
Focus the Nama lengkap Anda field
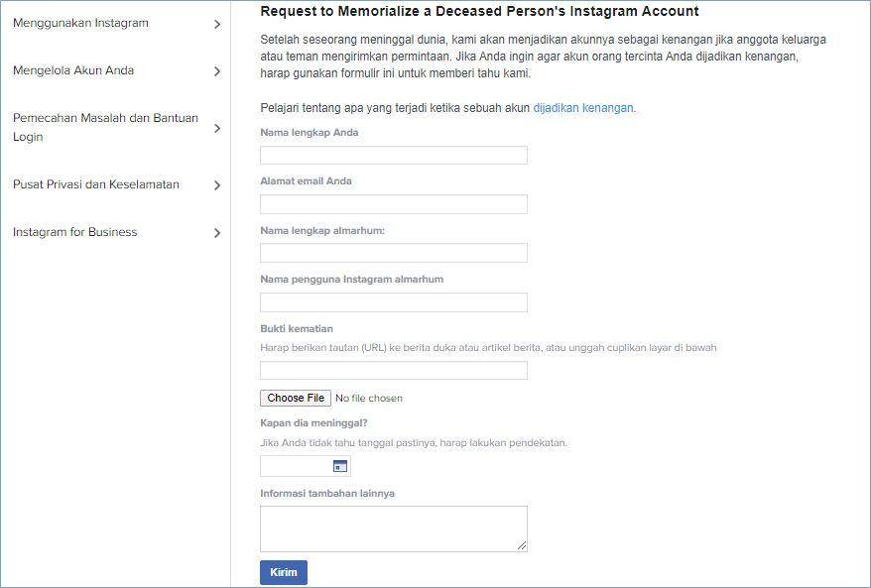click(394, 156)
